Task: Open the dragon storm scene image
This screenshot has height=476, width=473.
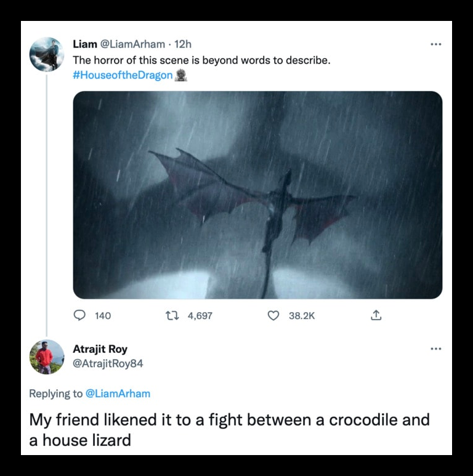Action: (257, 195)
